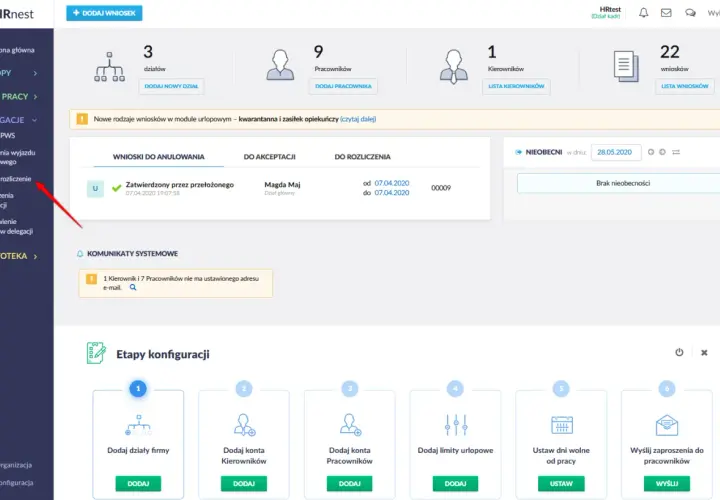Click the DODAJ WNIOSEK button
720x500 pixels.
[x=104, y=13]
